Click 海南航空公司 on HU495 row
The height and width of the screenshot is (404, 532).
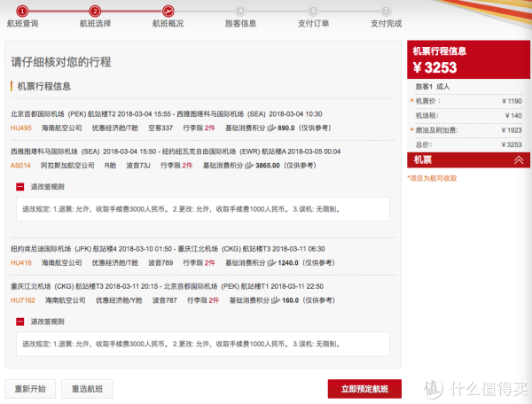click(62, 128)
